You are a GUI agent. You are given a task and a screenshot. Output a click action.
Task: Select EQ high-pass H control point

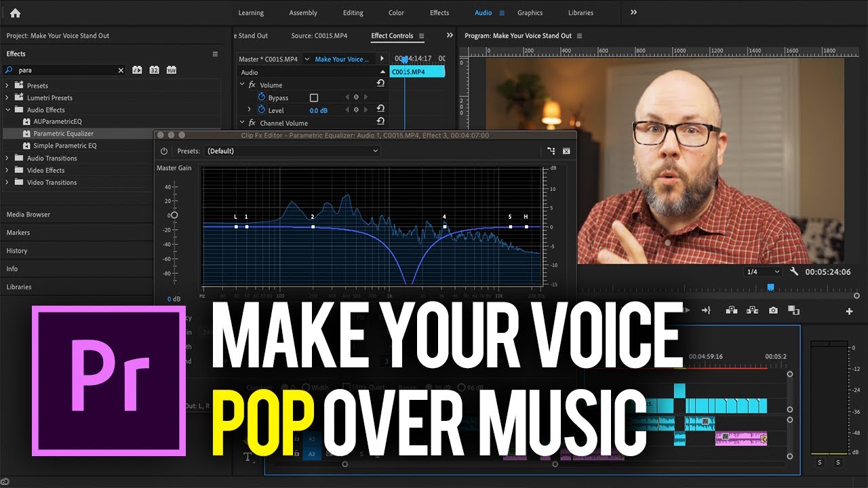tap(526, 226)
